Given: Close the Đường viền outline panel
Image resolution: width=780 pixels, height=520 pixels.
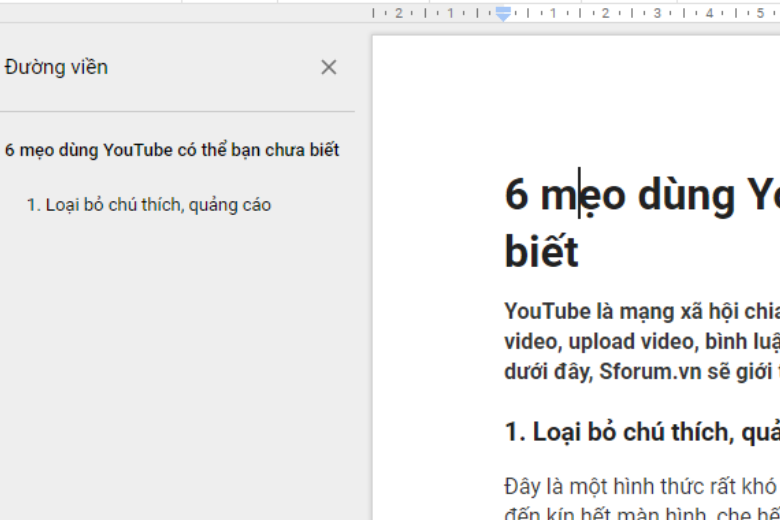Looking at the screenshot, I should (328, 67).
